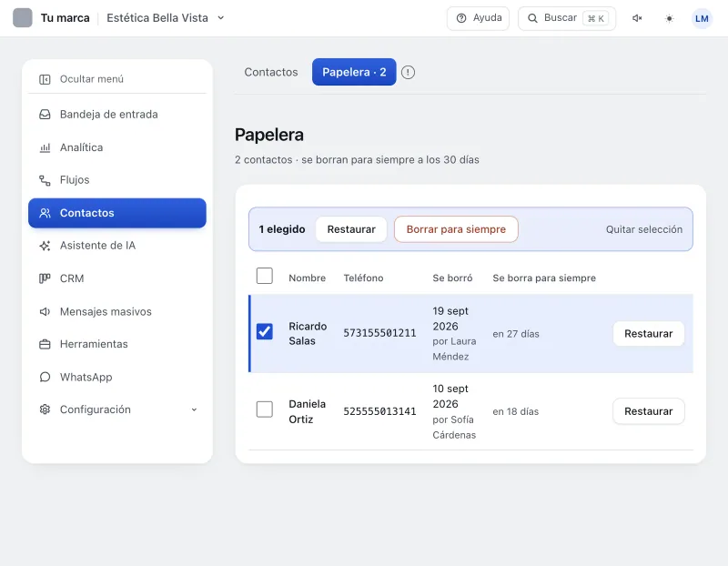Open Flujos from the sidebar
The width and height of the screenshot is (728, 566).
(x=117, y=180)
